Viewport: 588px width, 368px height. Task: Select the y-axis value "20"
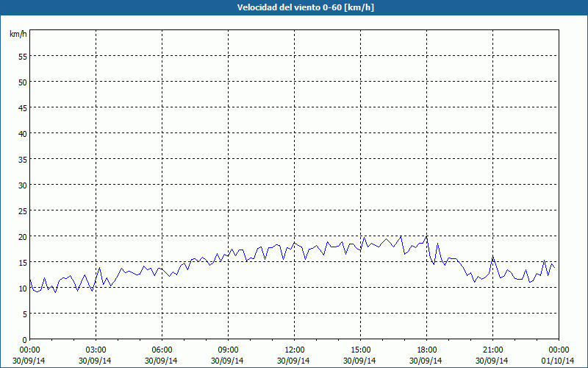[23, 237]
